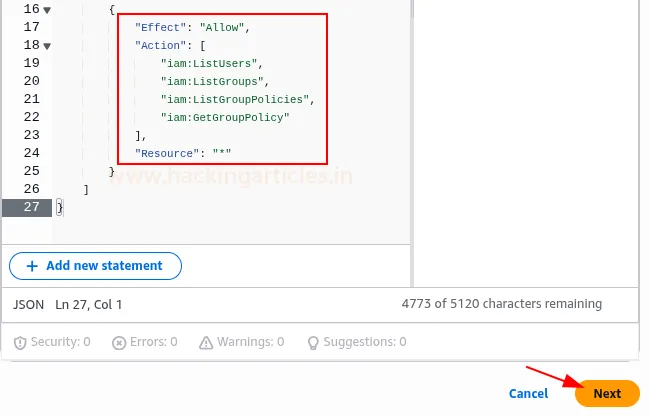Click the Ln 27, Col 1 position indicator

point(88,304)
